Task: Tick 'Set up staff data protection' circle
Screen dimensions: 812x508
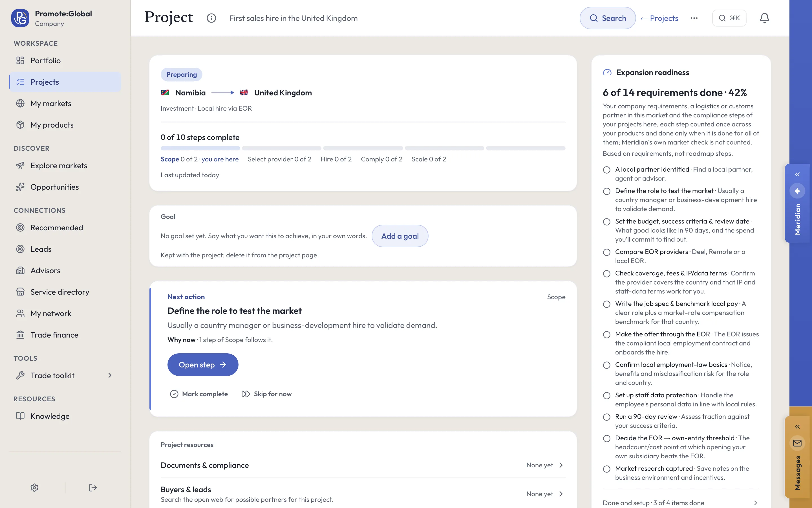Action: [x=607, y=395]
